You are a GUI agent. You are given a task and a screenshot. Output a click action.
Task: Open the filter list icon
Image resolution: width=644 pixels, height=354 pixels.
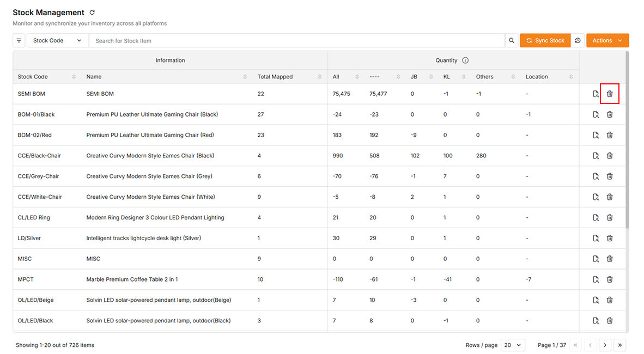19,41
